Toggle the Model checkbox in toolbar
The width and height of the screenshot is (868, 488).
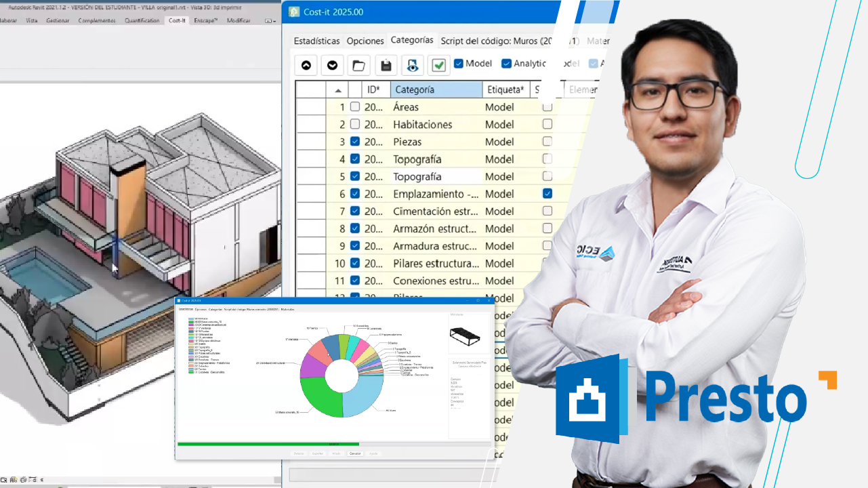[x=459, y=64]
